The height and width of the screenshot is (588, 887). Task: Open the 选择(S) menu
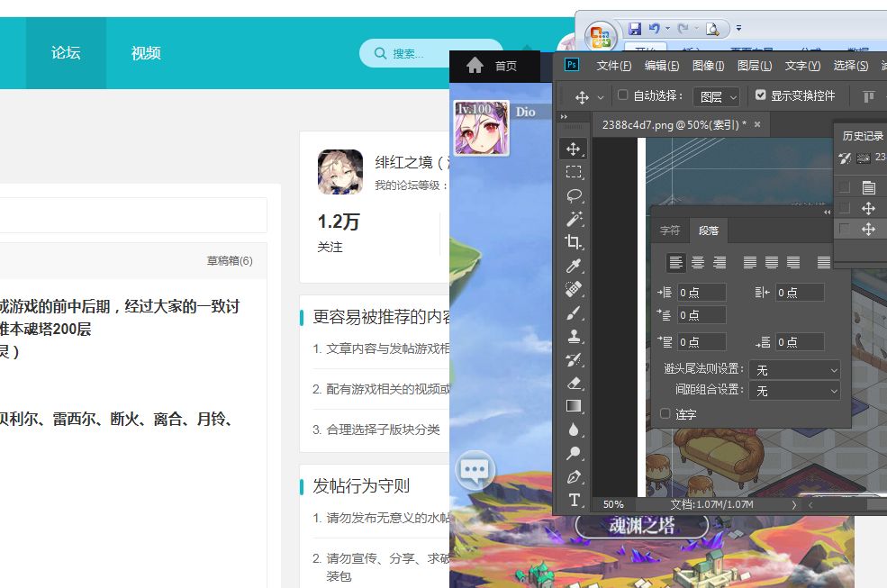[x=850, y=66]
